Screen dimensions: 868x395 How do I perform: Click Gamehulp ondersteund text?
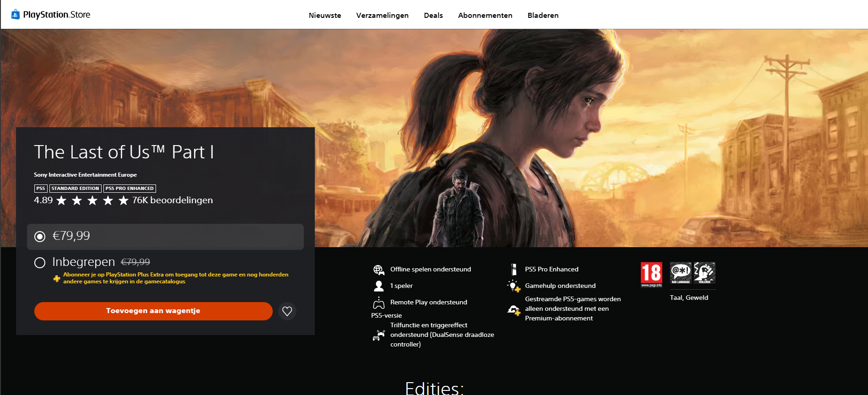561,286
